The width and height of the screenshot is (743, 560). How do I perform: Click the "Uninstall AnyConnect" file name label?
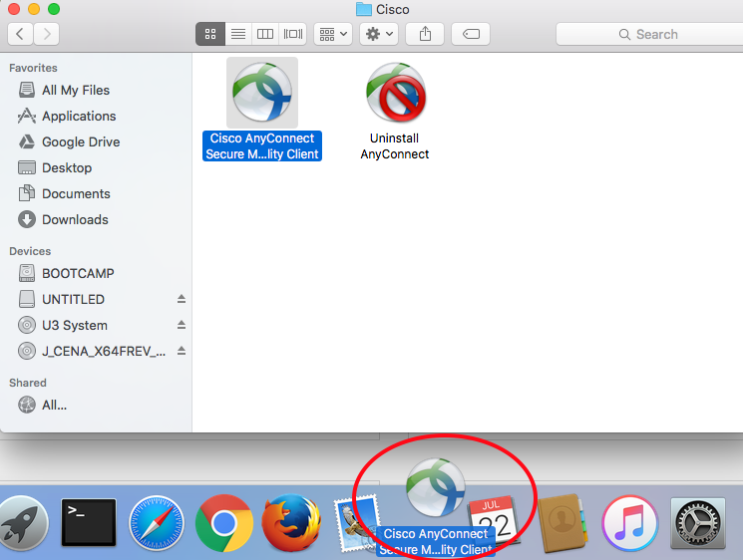point(394,146)
